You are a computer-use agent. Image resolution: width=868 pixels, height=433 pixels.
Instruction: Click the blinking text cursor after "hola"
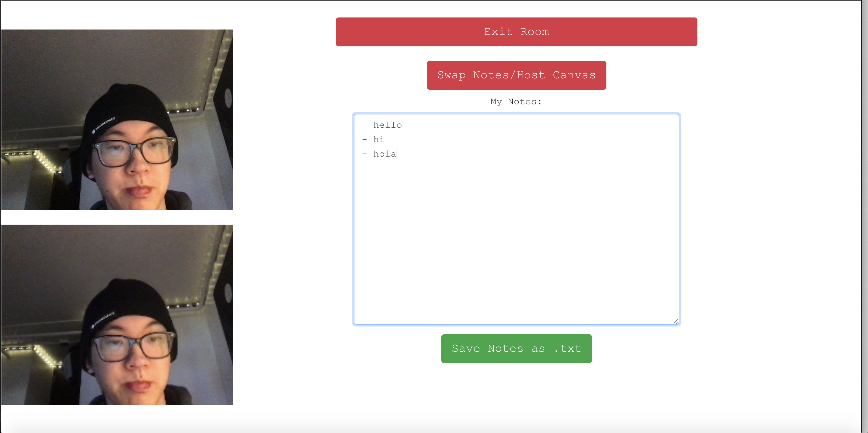(x=397, y=154)
